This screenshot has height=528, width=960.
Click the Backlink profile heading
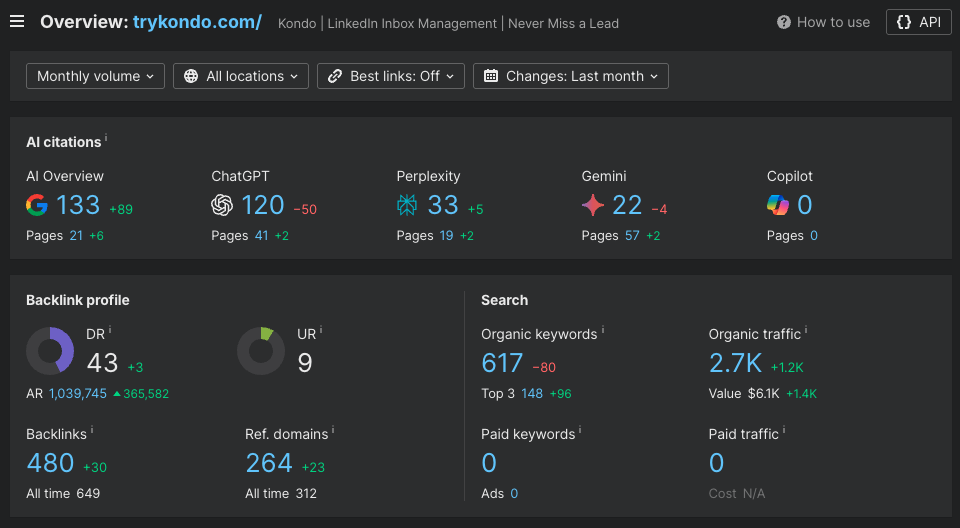78,300
